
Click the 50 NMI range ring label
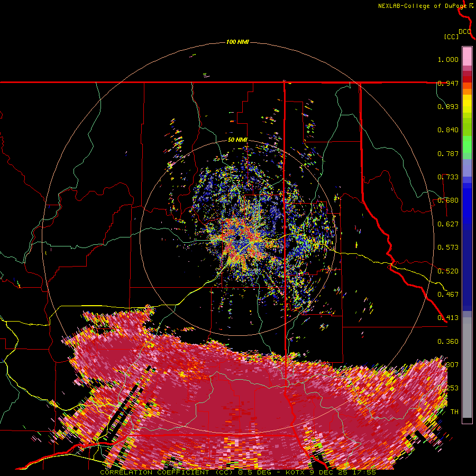pyautogui.click(x=237, y=140)
